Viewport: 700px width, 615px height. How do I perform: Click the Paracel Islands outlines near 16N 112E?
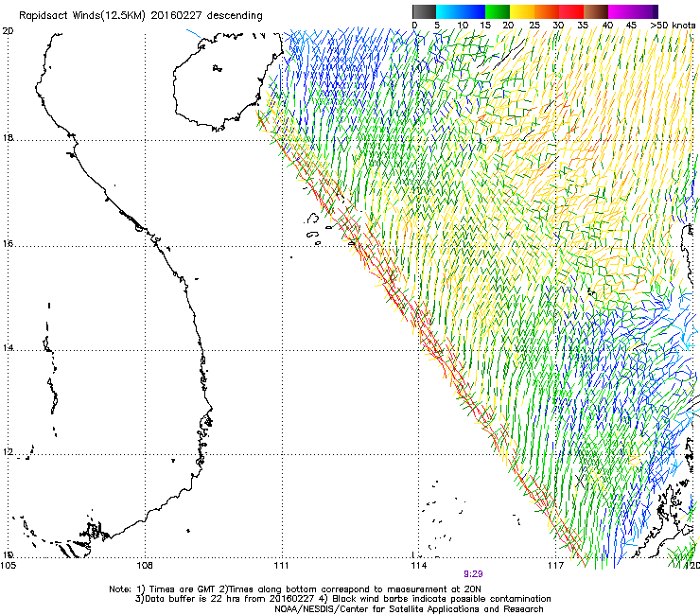click(x=320, y=229)
